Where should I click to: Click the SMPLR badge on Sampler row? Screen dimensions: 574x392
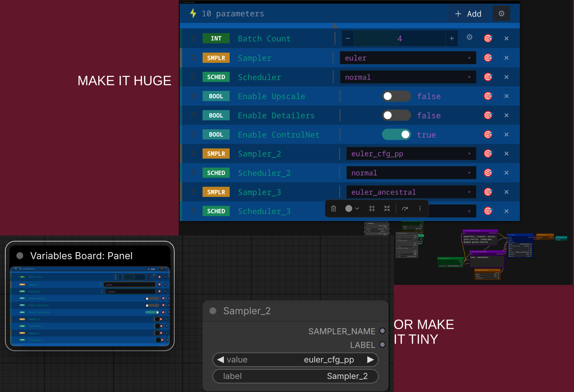[216, 58]
